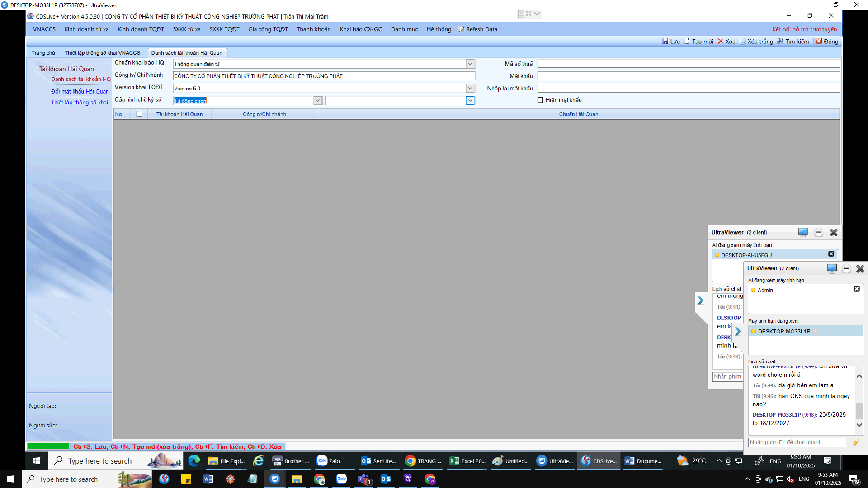Expand the Tự động chọn signature dropdown

tap(318, 100)
